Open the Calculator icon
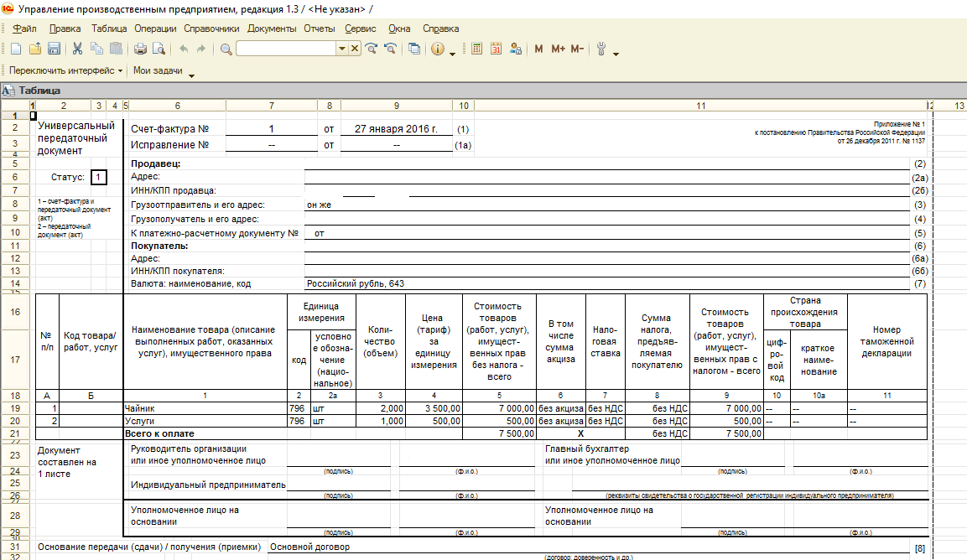The width and height of the screenshot is (967, 560). [476, 49]
